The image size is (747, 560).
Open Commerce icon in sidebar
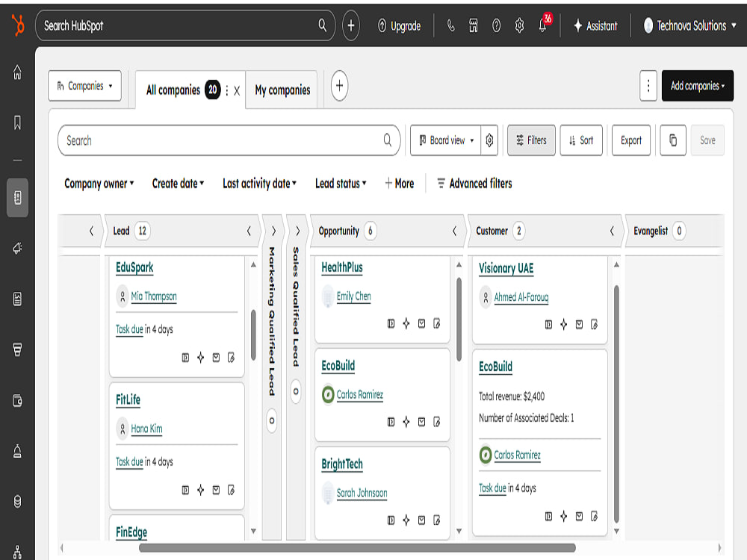(18, 349)
